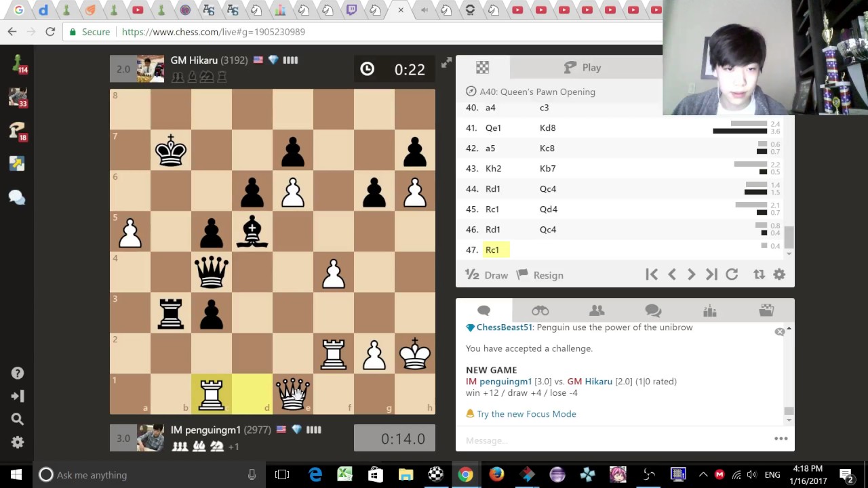Select the black queen on c4
The image size is (868, 488).
click(212, 272)
